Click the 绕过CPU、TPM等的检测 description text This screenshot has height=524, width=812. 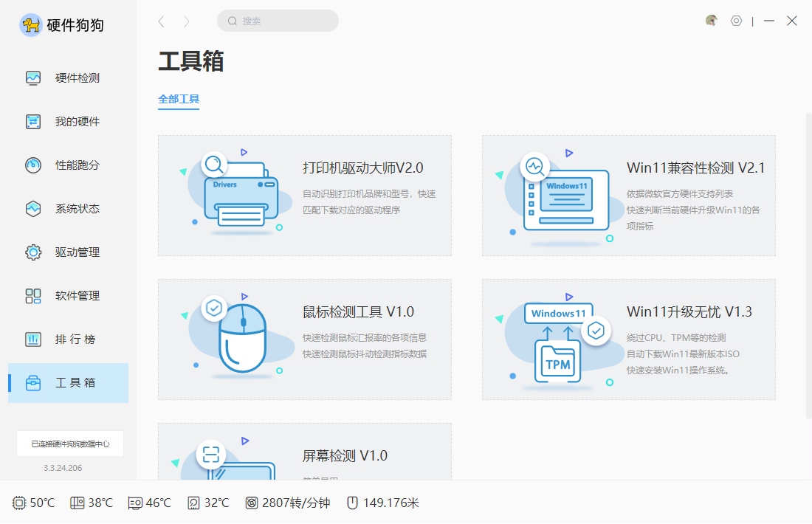click(676, 337)
